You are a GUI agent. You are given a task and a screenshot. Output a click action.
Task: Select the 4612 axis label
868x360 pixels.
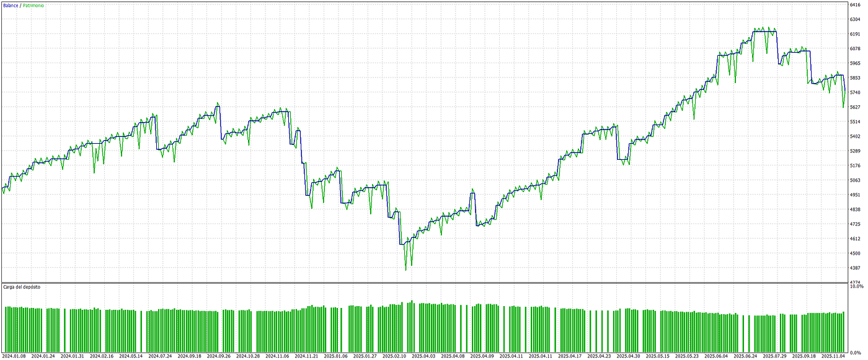pos(855,239)
